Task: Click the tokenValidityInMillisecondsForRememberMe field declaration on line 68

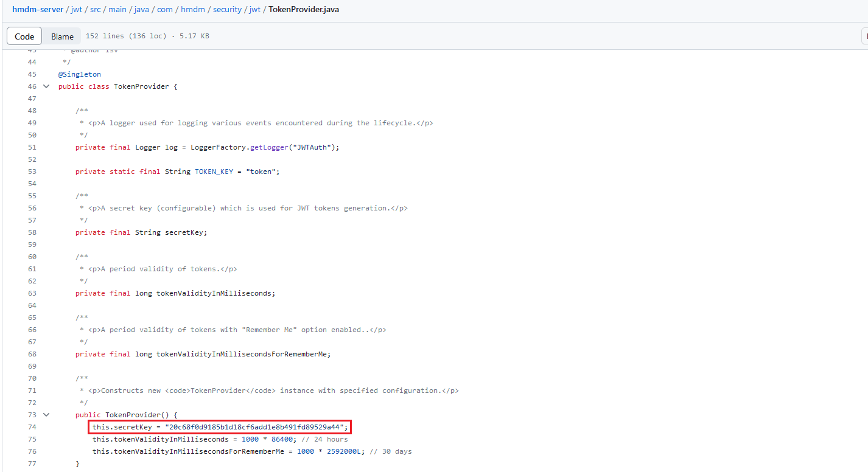Action: [203, 354]
